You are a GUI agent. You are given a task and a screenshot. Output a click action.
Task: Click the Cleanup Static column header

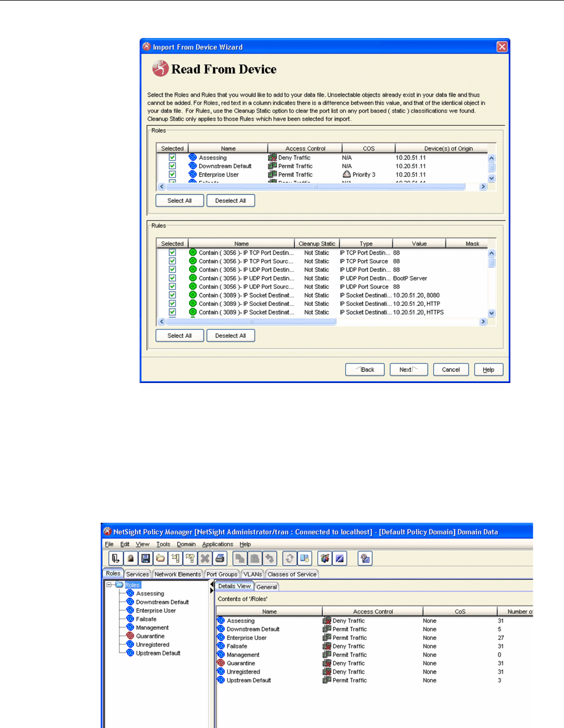coord(317,244)
